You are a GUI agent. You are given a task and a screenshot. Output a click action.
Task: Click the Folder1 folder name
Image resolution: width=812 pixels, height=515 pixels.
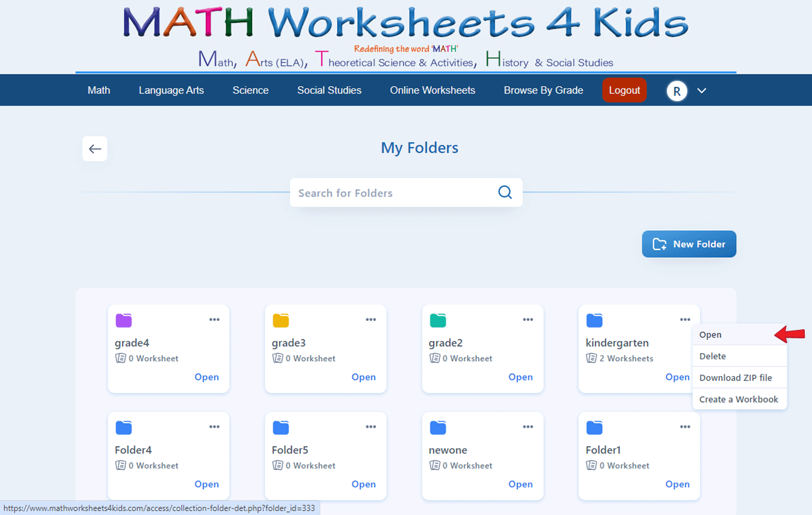coord(603,450)
